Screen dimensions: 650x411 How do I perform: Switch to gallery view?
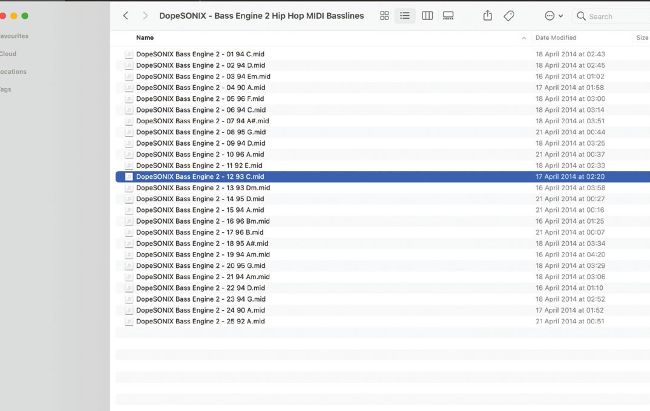(x=448, y=16)
